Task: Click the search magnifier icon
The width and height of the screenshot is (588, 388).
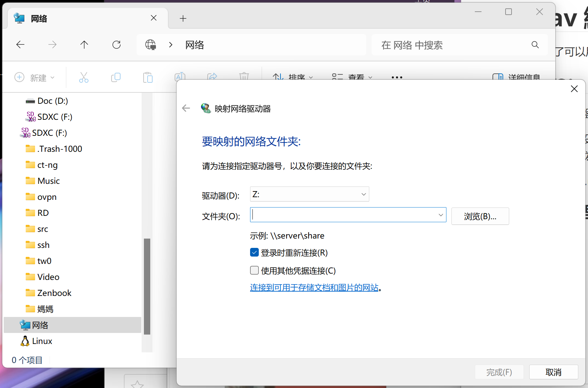Action: click(x=535, y=45)
